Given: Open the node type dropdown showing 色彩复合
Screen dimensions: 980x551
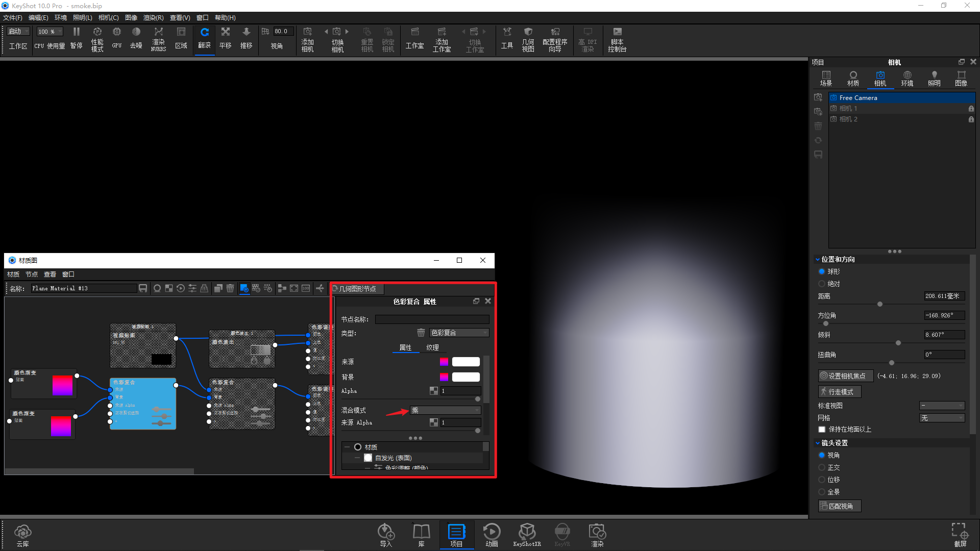Looking at the screenshot, I should 458,333.
